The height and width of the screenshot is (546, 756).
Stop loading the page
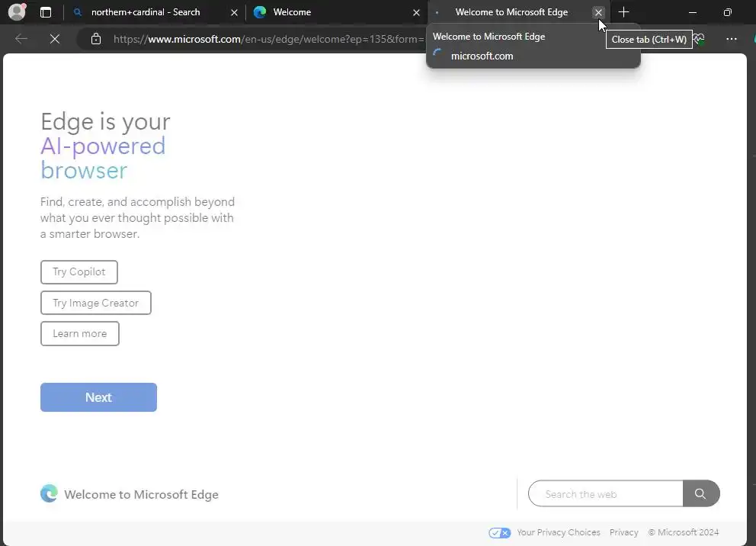point(55,39)
